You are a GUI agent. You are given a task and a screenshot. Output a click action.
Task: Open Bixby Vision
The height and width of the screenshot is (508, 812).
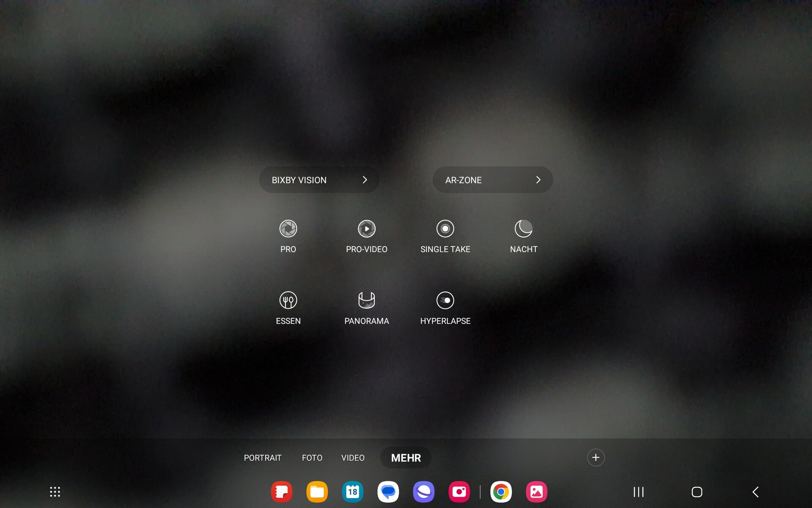click(x=299, y=180)
